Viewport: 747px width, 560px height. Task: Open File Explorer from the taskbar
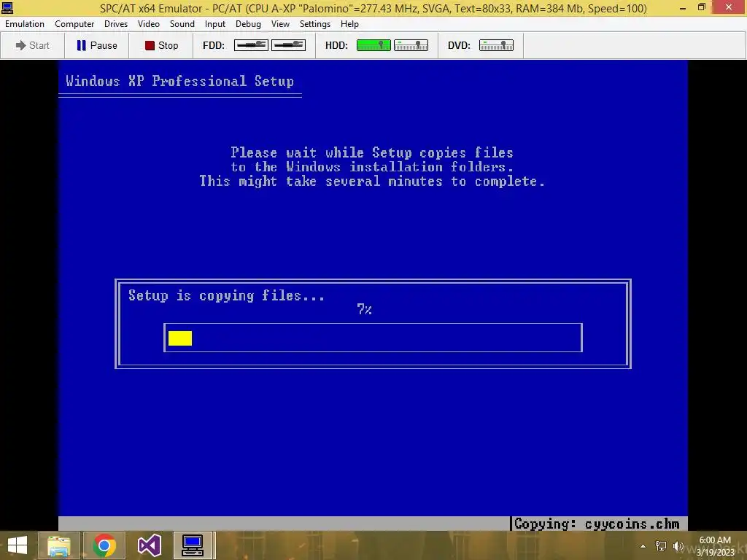(x=58, y=545)
